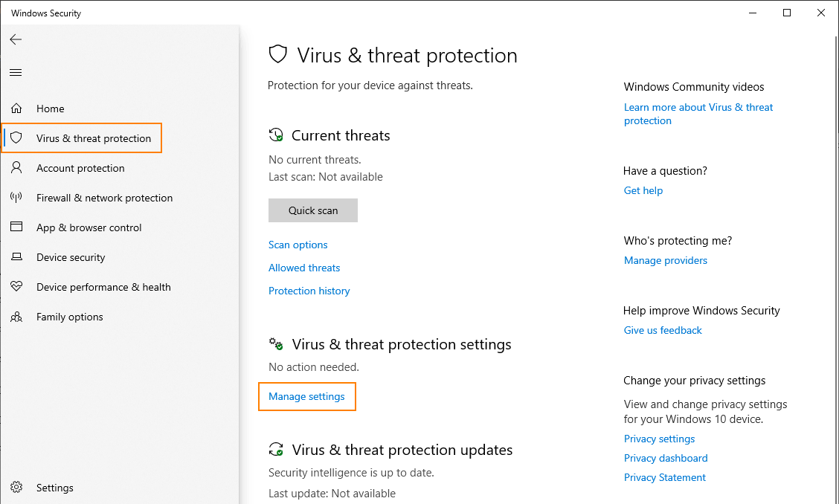
Task: Open Protection history
Action: click(309, 291)
